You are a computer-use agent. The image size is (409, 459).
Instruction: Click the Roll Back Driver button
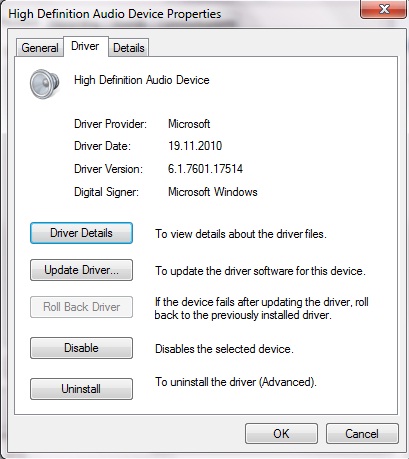point(81,307)
